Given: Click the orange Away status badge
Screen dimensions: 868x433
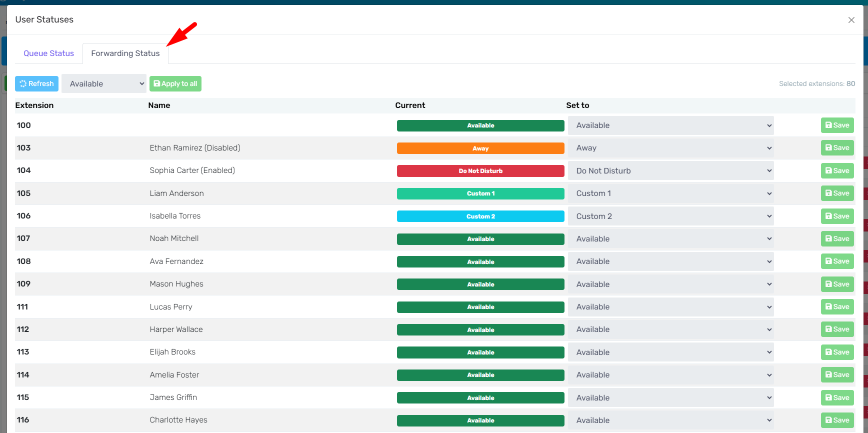Looking at the screenshot, I should click(480, 148).
